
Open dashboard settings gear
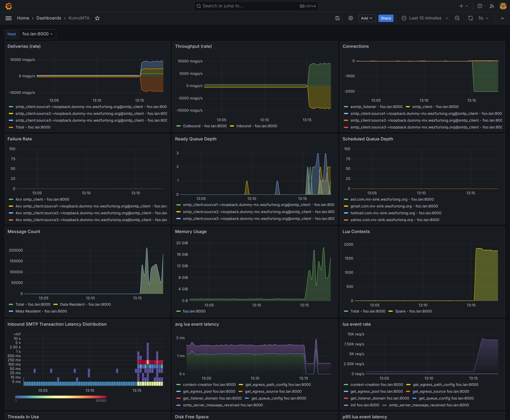pos(351,18)
